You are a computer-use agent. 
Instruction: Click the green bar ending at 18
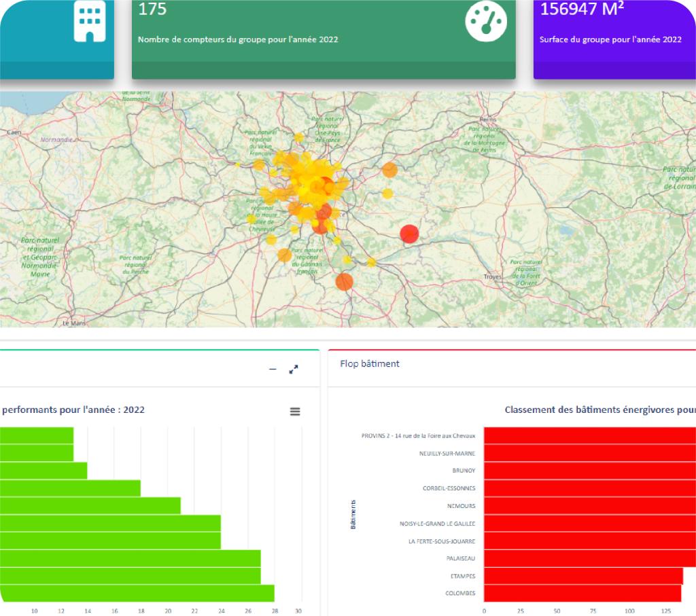tap(70, 488)
